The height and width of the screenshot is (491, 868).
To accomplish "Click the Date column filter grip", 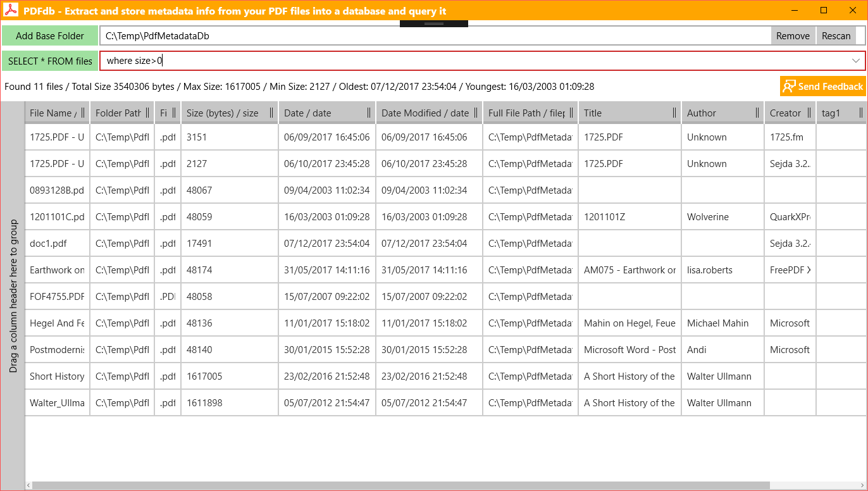I will click(369, 113).
